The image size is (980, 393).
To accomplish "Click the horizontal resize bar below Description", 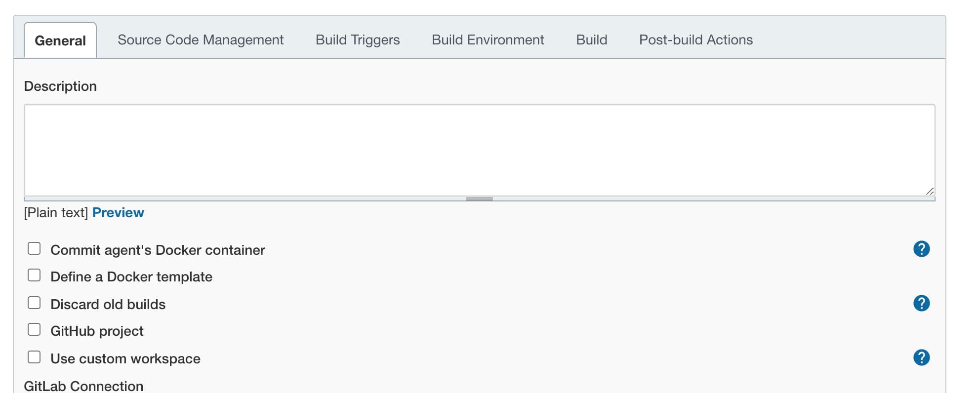I will [480, 199].
